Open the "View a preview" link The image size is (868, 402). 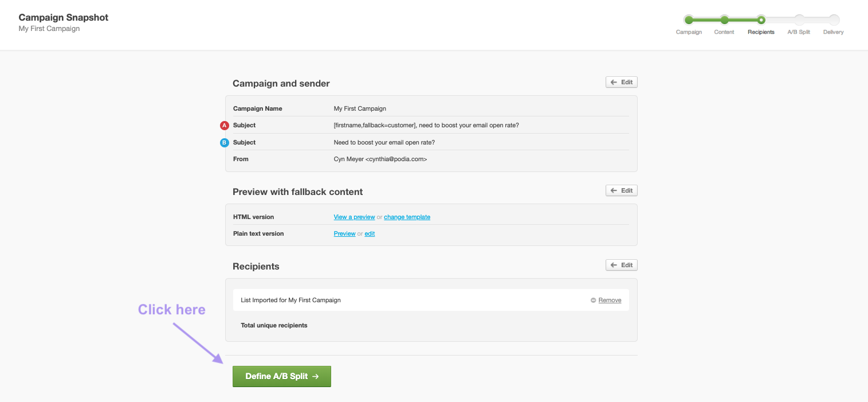click(x=354, y=217)
